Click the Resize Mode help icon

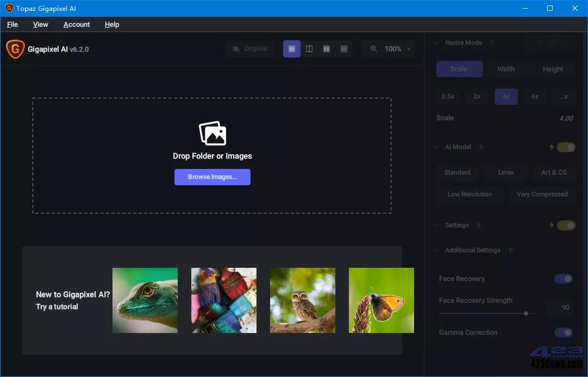point(492,43)
